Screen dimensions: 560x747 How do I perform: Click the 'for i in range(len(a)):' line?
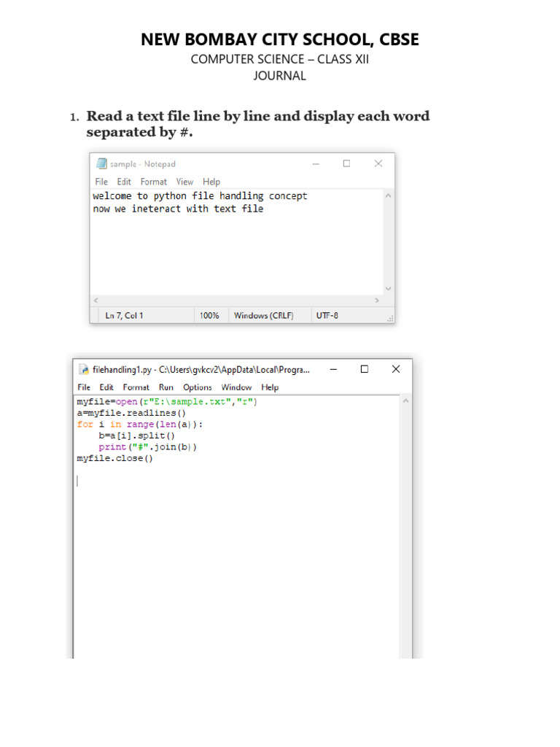pyautogui.click(x=140, y=425)
